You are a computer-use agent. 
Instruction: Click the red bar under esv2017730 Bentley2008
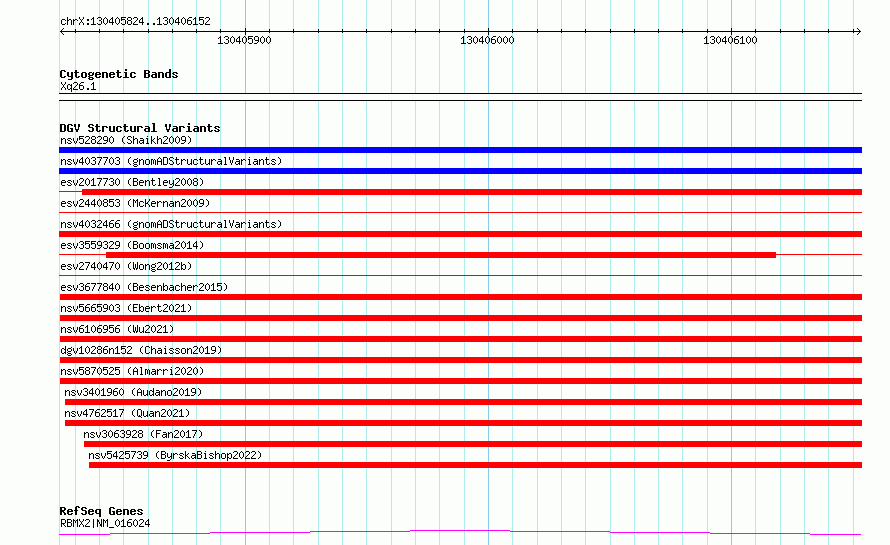coord(472,192)
